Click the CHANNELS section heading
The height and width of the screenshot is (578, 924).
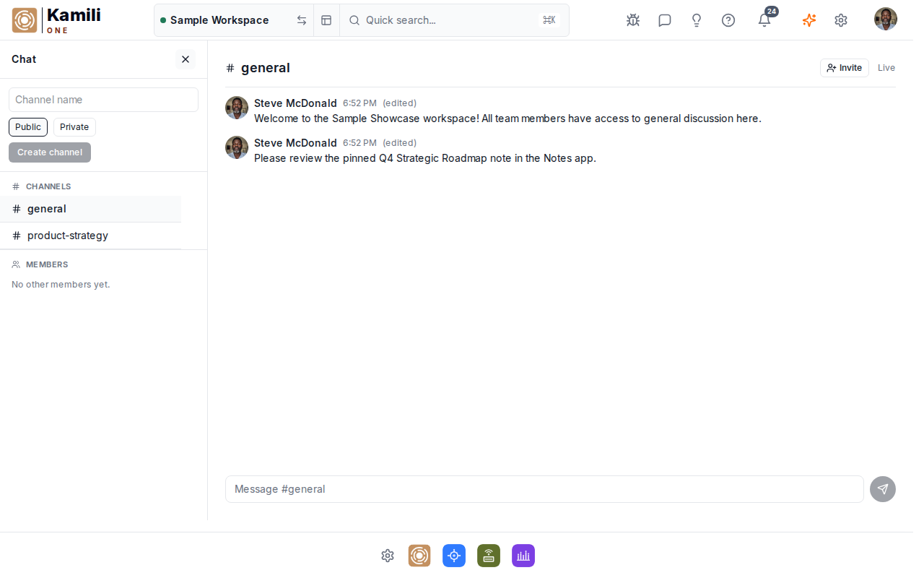click(48, 186)
